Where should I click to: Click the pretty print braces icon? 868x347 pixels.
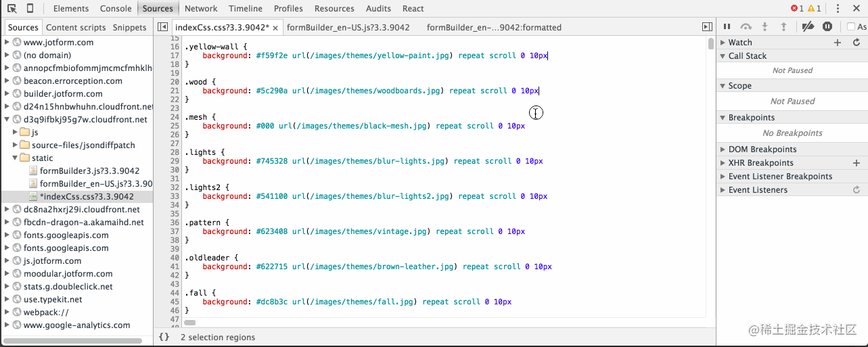(164, 337)
